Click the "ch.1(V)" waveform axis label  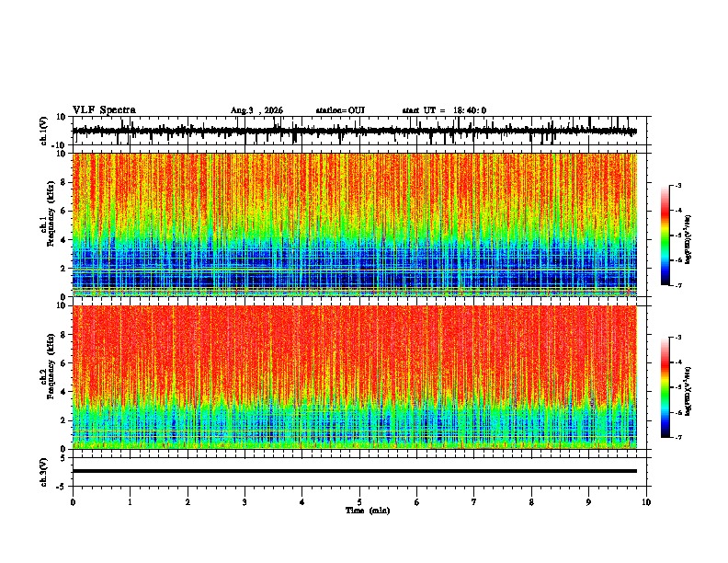tap(44, 131)
